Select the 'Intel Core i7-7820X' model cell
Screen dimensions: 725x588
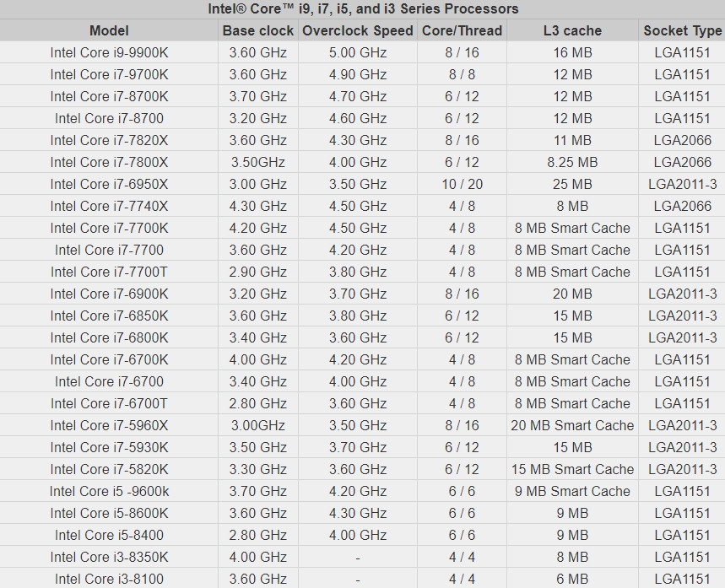109,141
